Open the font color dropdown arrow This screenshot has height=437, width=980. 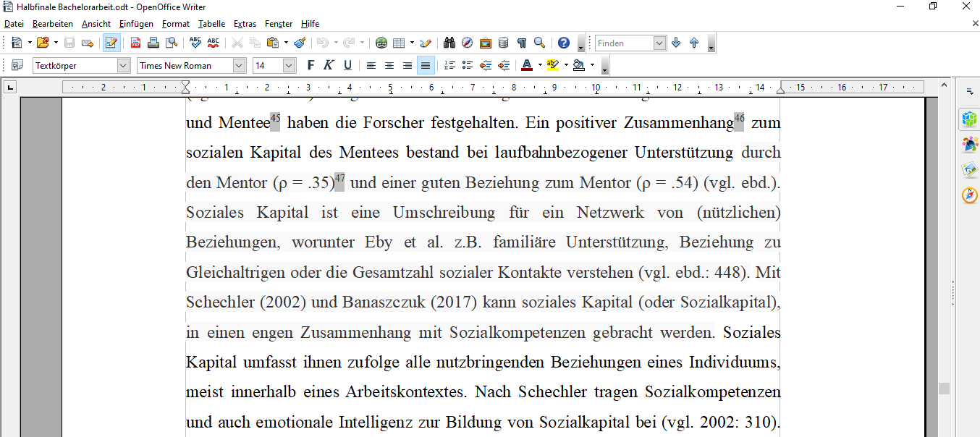538,65
